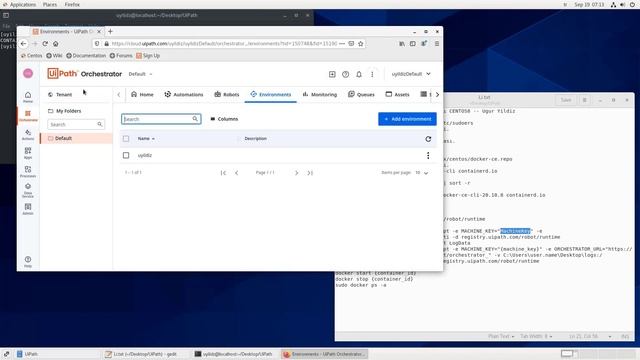Select Tenant in the folders panel
The image size is (640, 360).
(x=60, y=94)
